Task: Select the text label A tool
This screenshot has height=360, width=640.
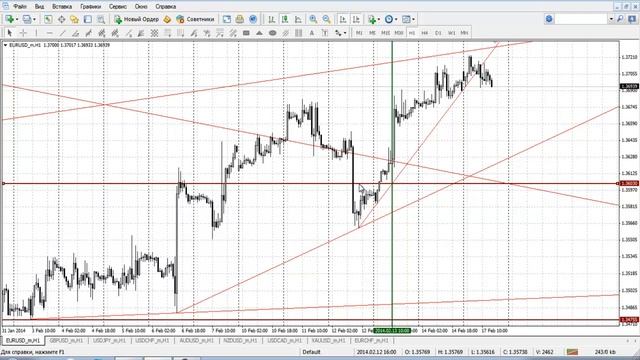Action: coord(312,33)
